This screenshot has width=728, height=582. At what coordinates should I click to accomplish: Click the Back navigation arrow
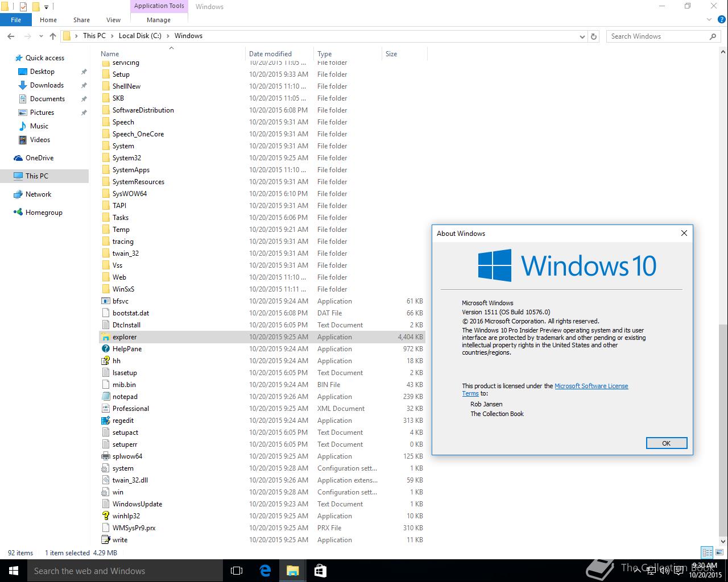point(11,36)
